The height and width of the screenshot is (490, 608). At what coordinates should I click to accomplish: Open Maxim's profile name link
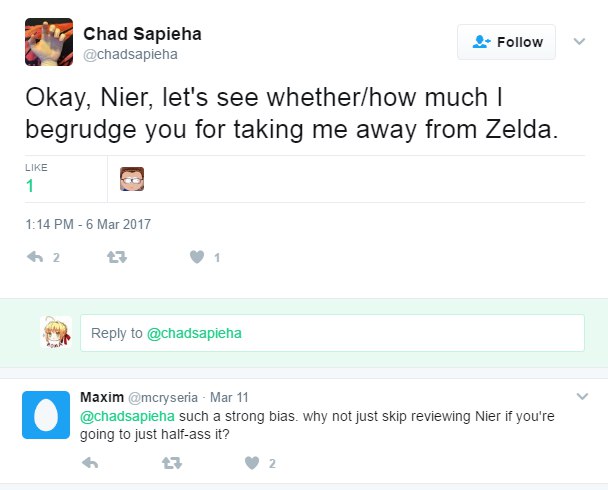(x=102, y=397)
